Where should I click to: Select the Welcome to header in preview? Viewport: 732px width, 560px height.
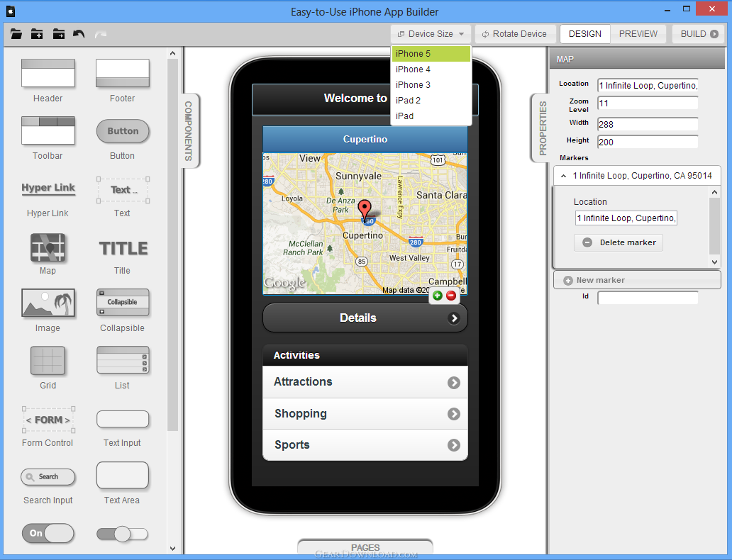pos(321,99)
